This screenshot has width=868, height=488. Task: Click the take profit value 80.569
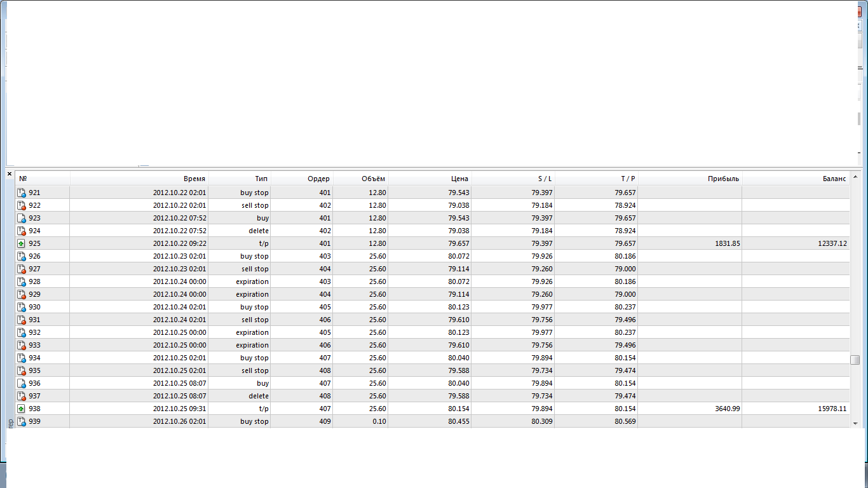pos(625,421)
